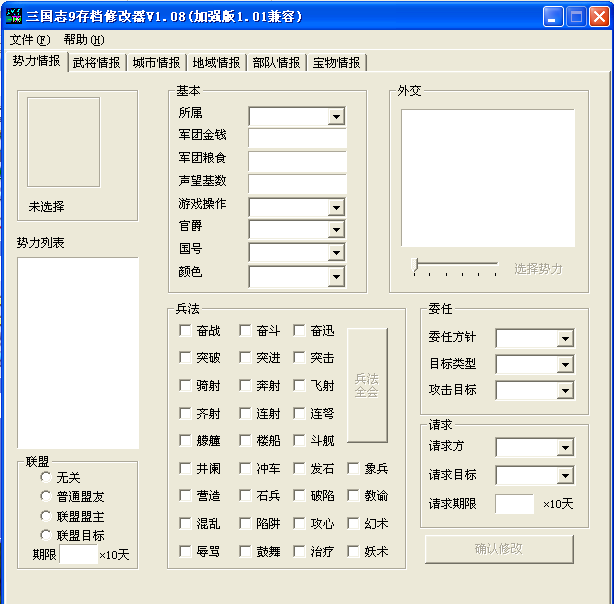Enable the 奋斗 tactic checkbox
The height and width of the screenshot is (604, 614).
(x=245, y=330)
